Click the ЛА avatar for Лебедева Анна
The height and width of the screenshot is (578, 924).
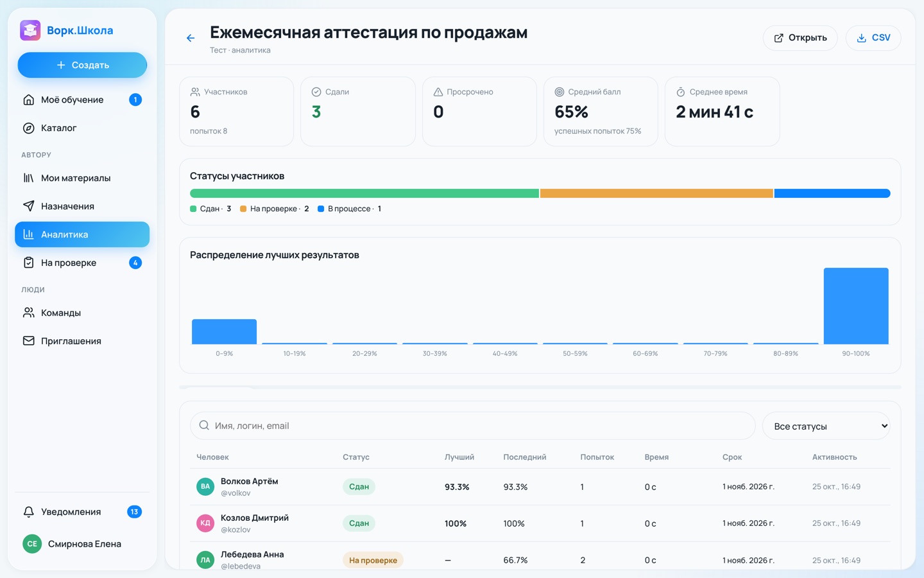click(205, 560)
